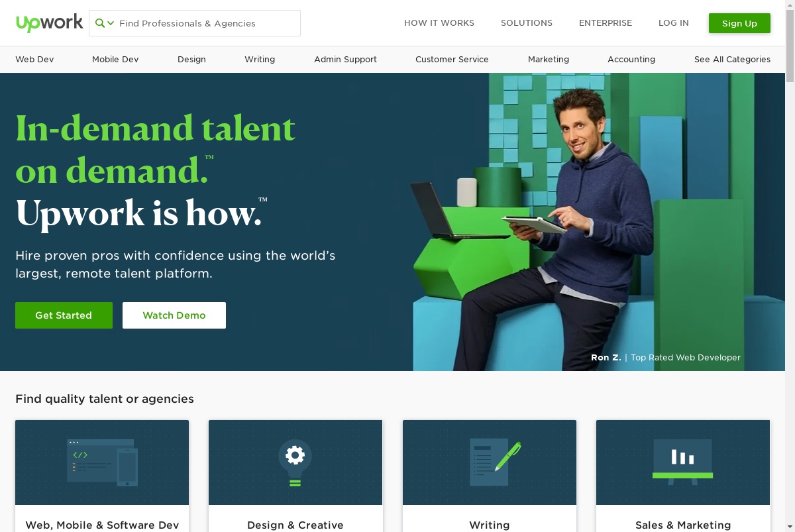795x532 pixels.
Task: Click the Web, Mobile & Software Dev code icon
Action: coord(102,462)
